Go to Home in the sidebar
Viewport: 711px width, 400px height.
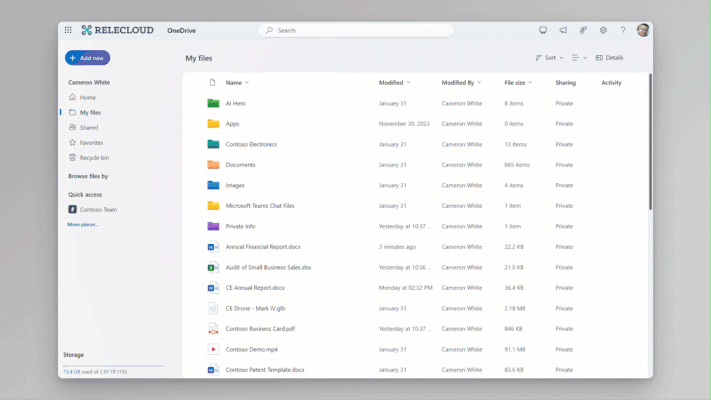coord(83,97)
